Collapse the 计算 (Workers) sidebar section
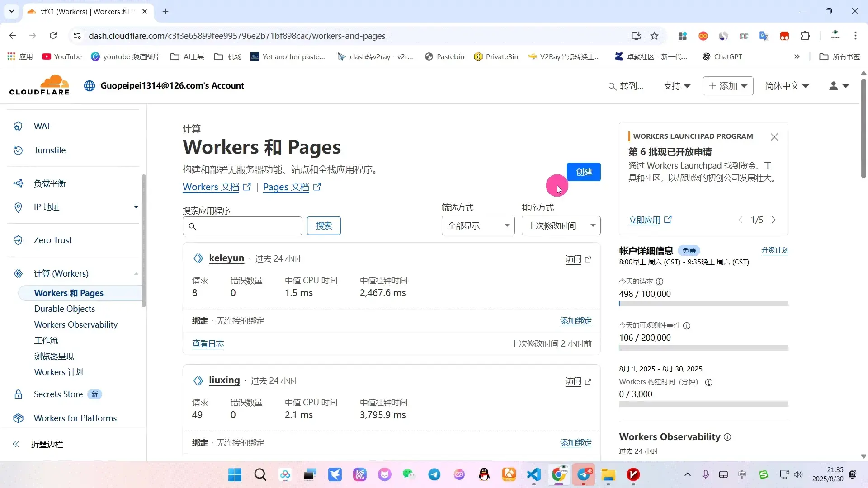868x488 pixels. pos(136,274)
